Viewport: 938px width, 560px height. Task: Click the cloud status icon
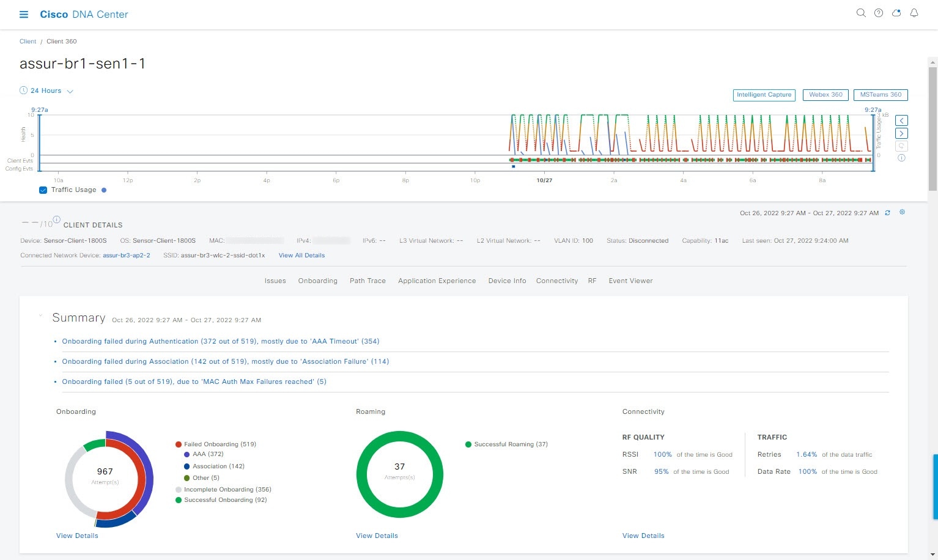pos(896,13)
